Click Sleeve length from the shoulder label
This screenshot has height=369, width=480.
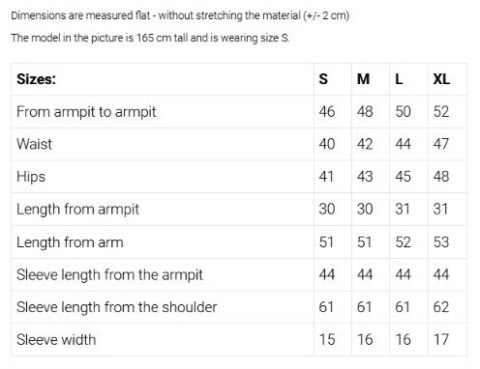[117, 307]
